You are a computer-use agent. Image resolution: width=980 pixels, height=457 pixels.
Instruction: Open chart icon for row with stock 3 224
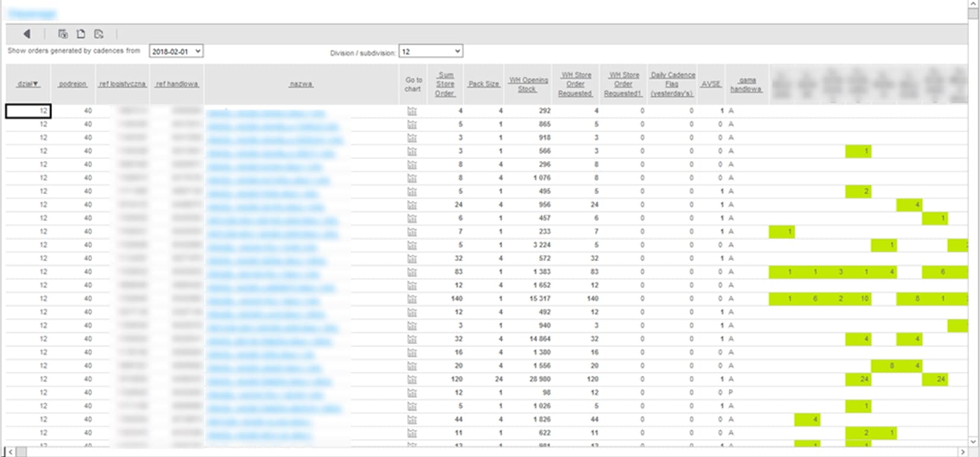[412, 245]
